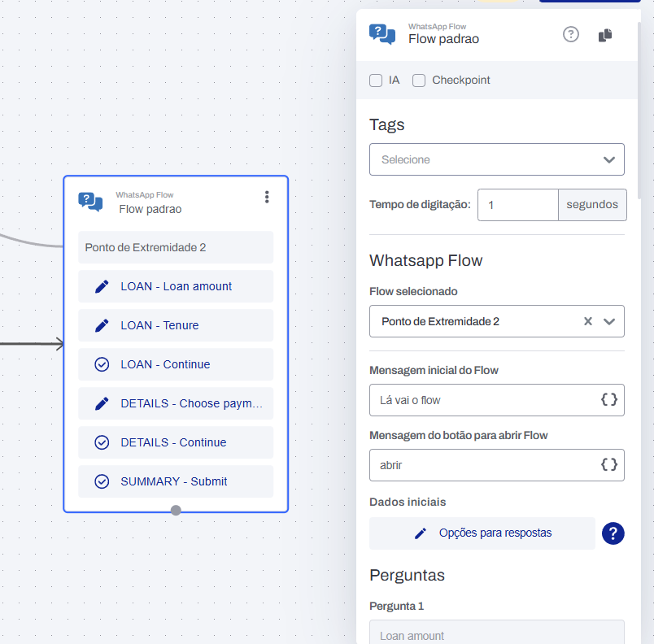Clear the selected flow with the X icon
Screen dimensions: 654x644
point(587,321)
